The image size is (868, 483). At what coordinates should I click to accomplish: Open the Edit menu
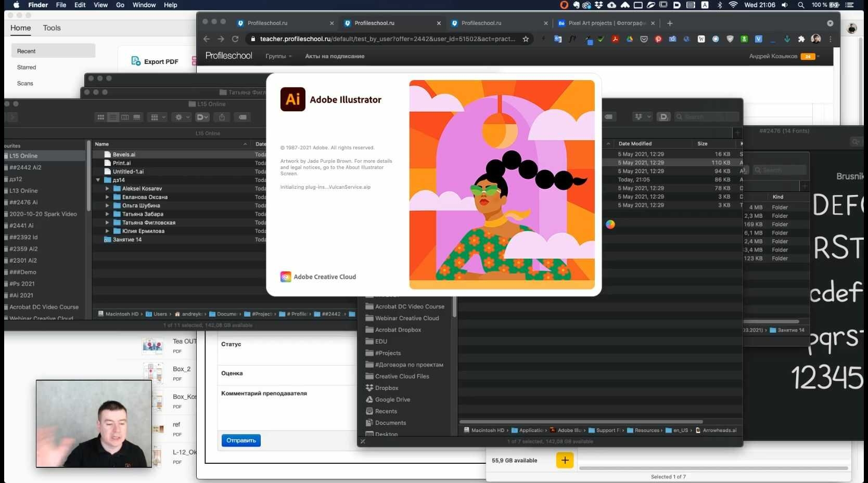pos(80,5)
